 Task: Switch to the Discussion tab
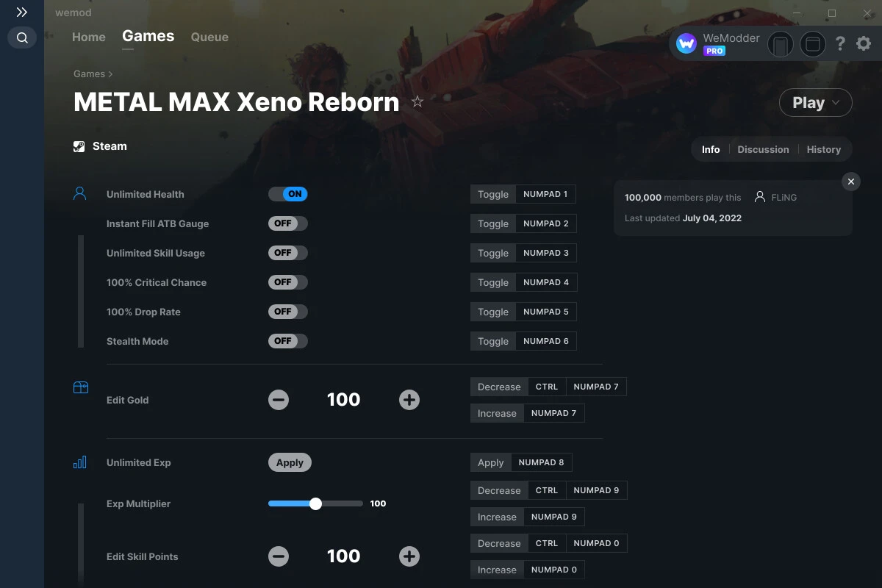click(x=763, y=149)
